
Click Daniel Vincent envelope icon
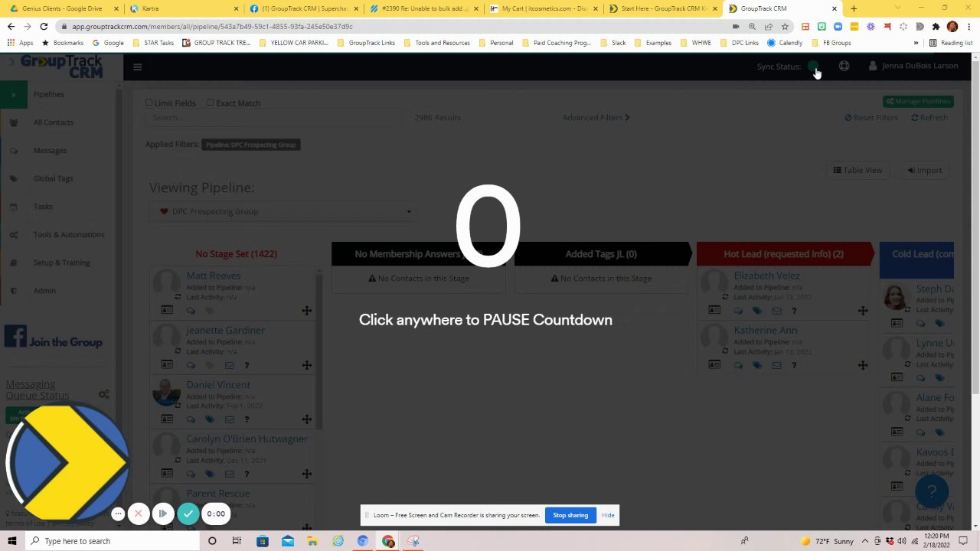click(229, 419)
